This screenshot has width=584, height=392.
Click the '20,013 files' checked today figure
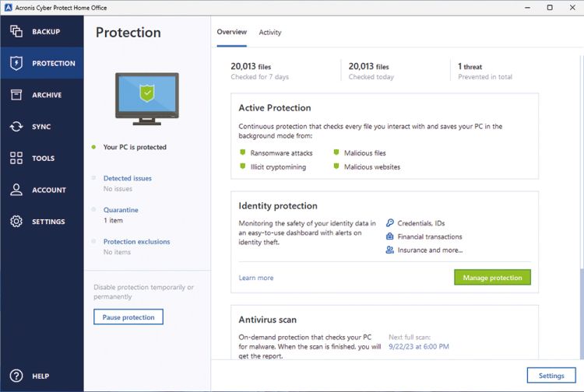coord(369,67)
